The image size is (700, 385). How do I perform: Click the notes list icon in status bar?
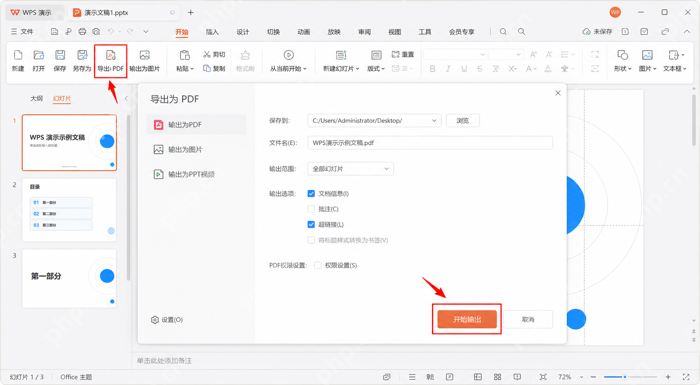coord(412,377)
